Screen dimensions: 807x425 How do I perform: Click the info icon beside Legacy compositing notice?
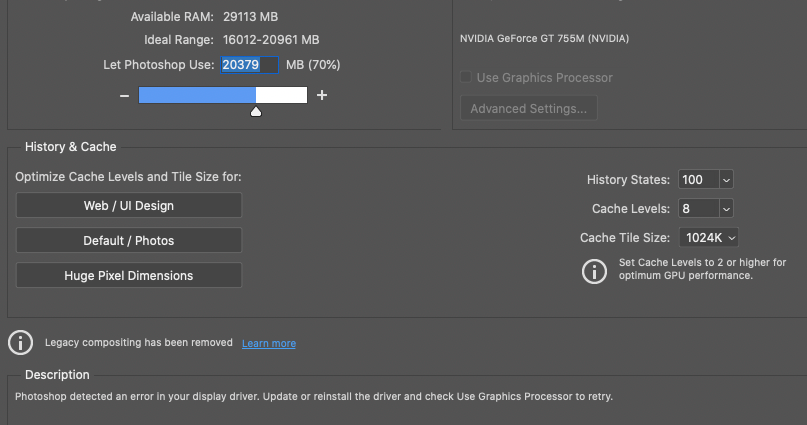pos(20,343)
